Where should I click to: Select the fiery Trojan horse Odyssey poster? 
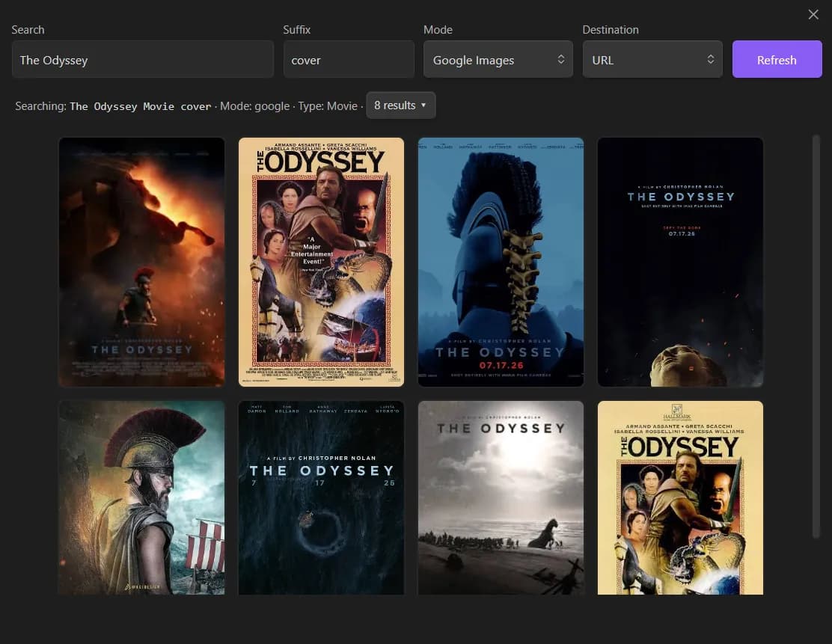[x=141, y=262]
